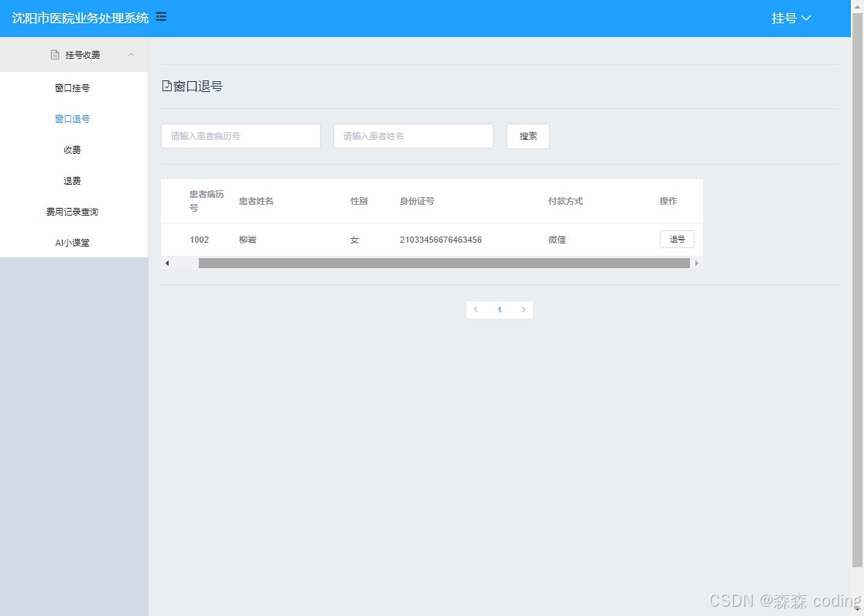Viewport: 864px width, 616px height.
Task: Click the table horizontal scrollbar thumb
Action: click(x=444, y=263)
